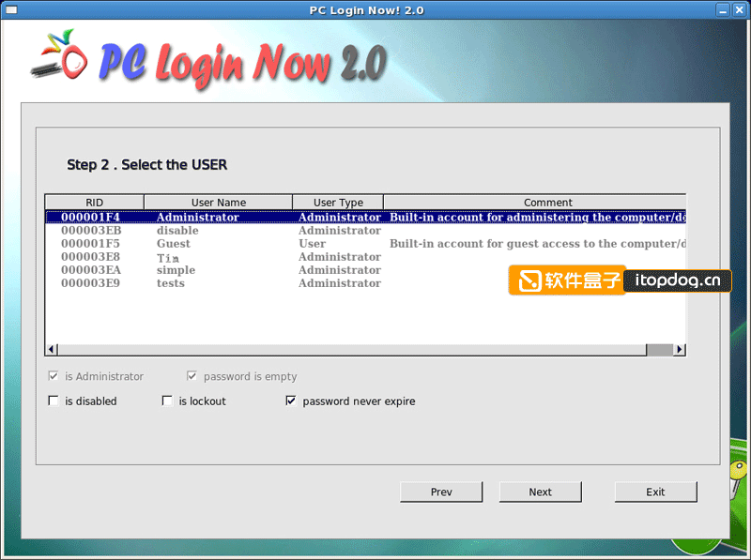The height and width of the screenshot is (560, 751).
Task: Click RID 000003EA cell
Action: (91, 270)
